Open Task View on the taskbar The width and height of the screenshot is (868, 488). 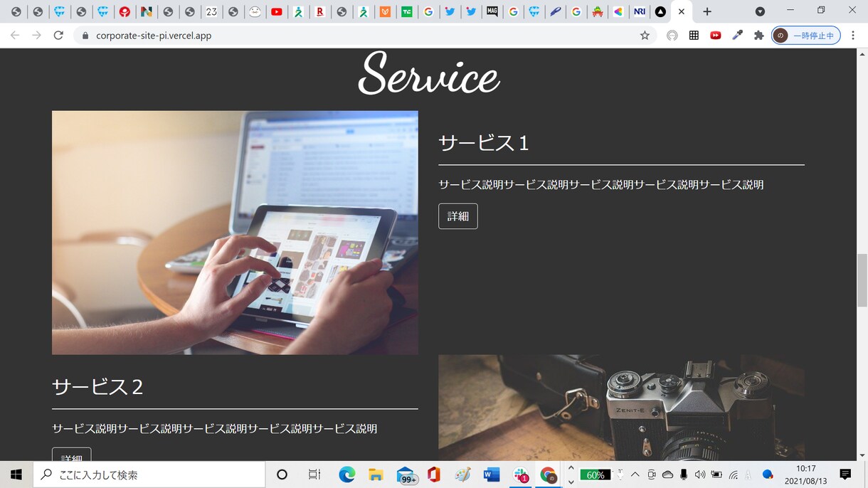click(314, 474)
